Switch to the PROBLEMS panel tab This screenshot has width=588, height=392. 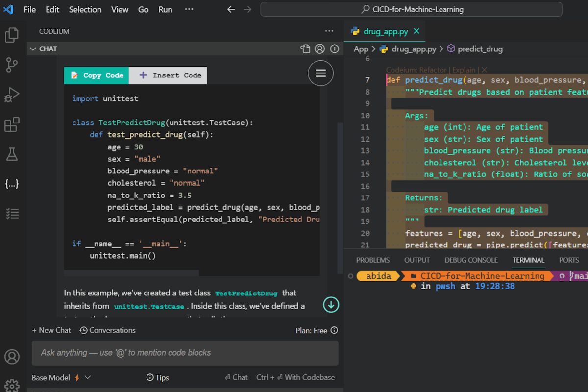click(x=372, y=260)
